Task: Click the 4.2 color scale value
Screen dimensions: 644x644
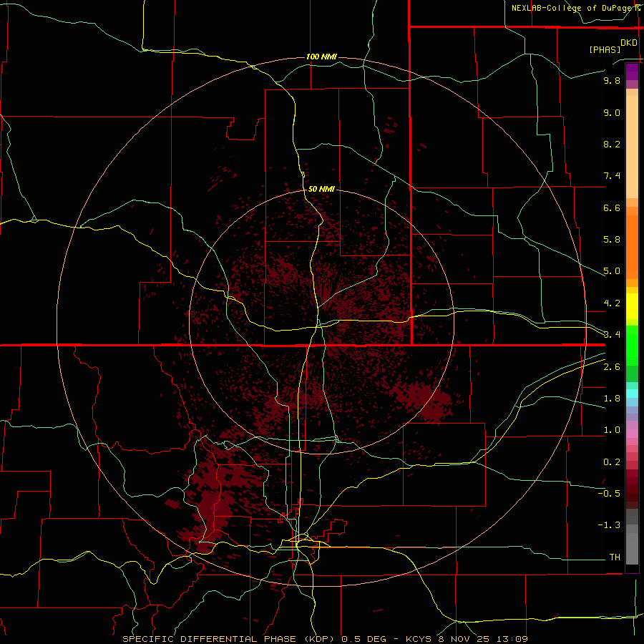Action: click(x=612, y=303)
